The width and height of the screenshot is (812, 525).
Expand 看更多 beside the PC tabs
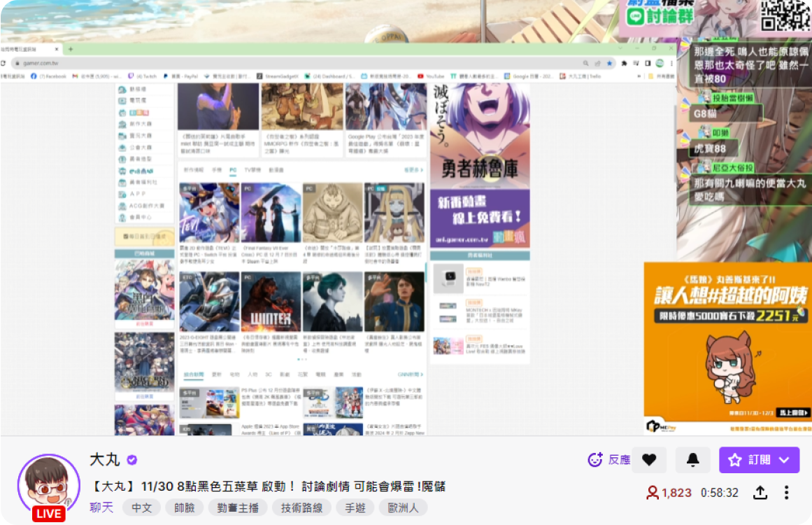tap(413, 170)
